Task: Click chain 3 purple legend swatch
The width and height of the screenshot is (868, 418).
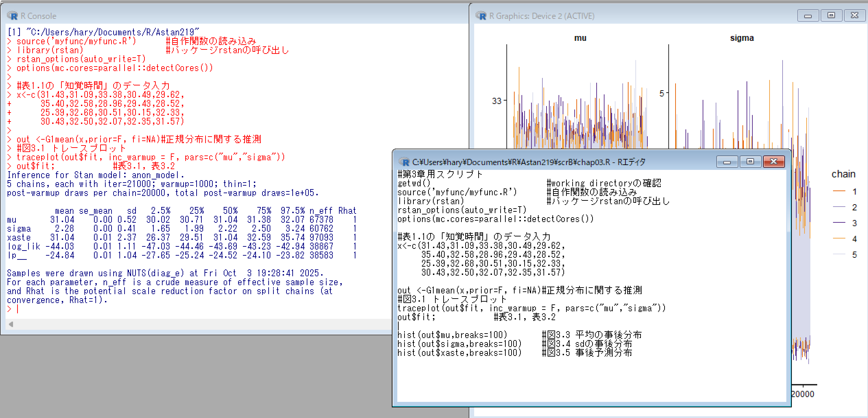Action: pyautogui.click(x=839, y=223)
